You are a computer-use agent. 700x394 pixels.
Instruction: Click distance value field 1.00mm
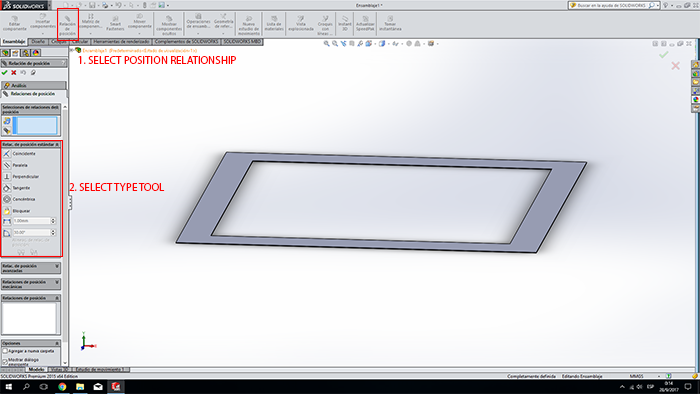click(31, 221)
